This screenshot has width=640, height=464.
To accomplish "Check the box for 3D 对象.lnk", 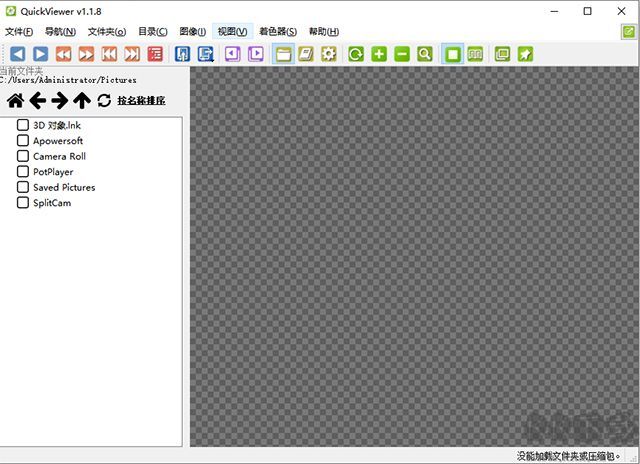I will (x=23, y=125).
